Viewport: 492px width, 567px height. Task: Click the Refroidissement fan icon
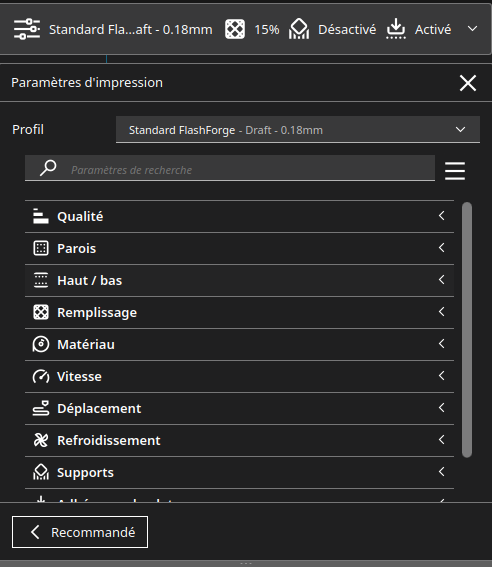pyautogui.click(x=41, y=440)
